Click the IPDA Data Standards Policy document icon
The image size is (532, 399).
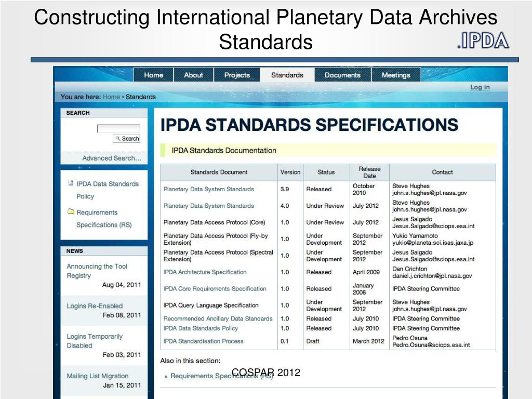(x=71, y=183)
